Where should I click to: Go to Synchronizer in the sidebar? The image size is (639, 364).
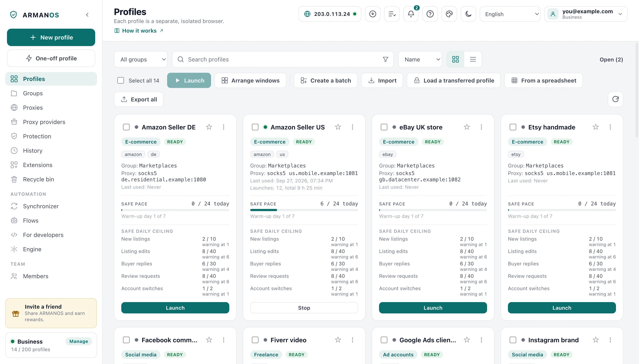pyautogui.click(x=51, y=206)
